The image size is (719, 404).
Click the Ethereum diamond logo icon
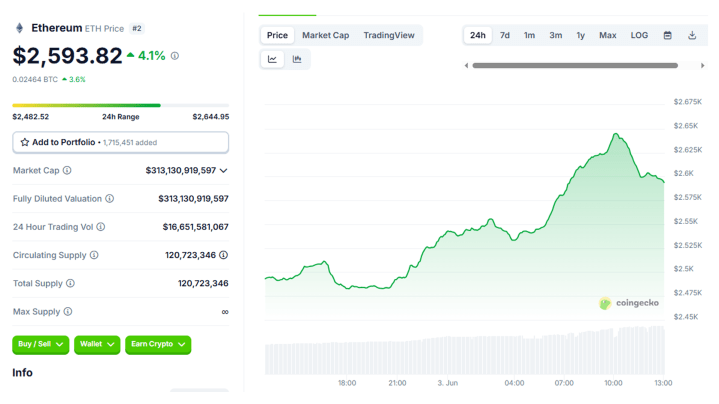[x=19, y=28]
